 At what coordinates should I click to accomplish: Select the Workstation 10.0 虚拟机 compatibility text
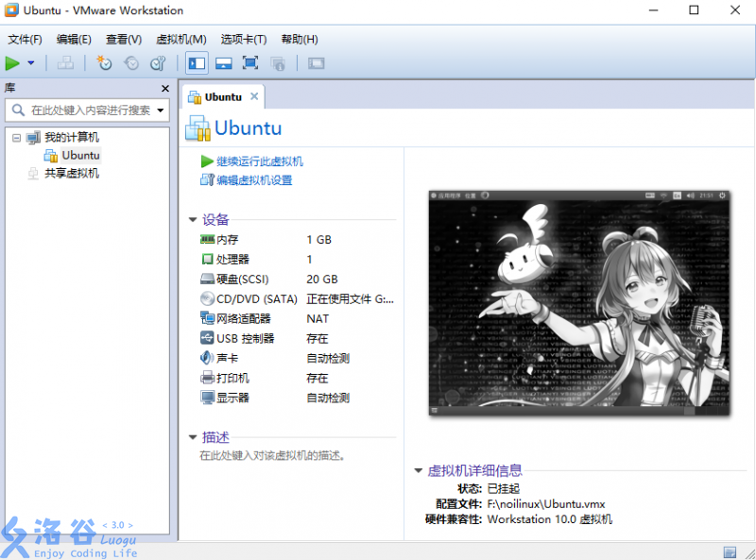[550, 519]
